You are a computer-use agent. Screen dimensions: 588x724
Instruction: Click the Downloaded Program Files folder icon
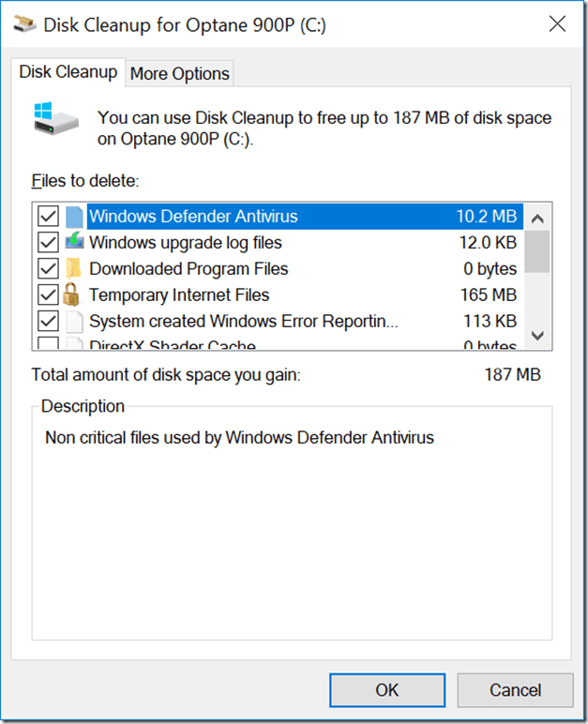tap(73, 269)
